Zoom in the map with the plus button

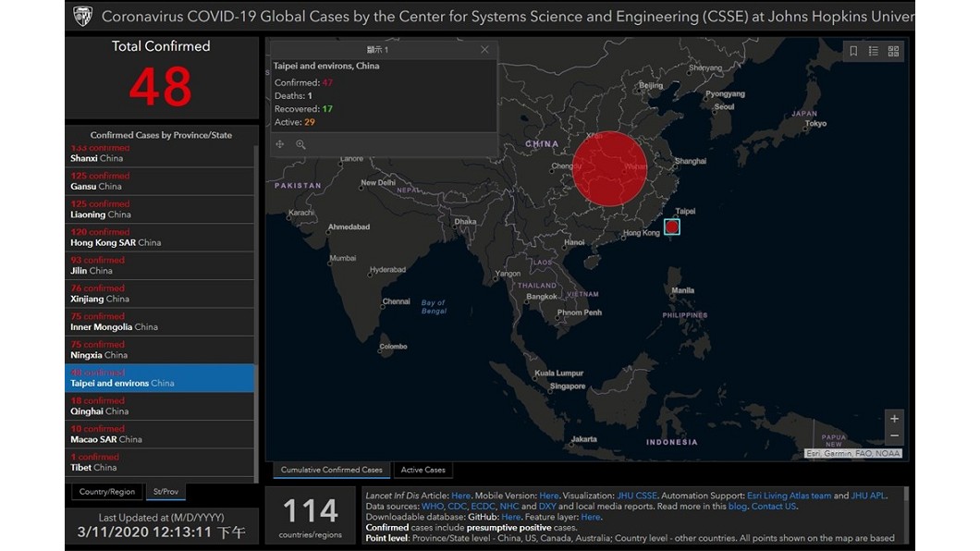point(894,419)
